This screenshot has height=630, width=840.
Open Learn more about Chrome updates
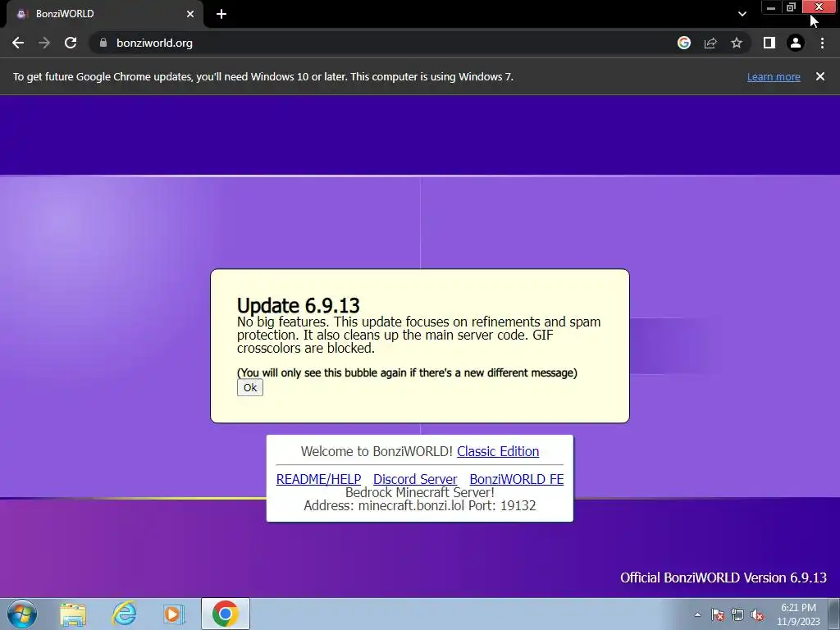(x=774, y=76)
